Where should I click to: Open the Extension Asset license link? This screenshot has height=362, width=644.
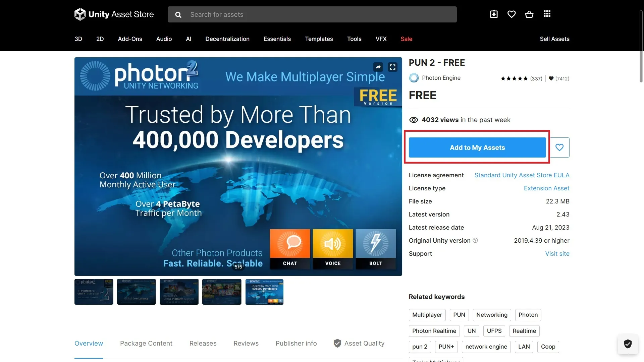pos(546,188)
